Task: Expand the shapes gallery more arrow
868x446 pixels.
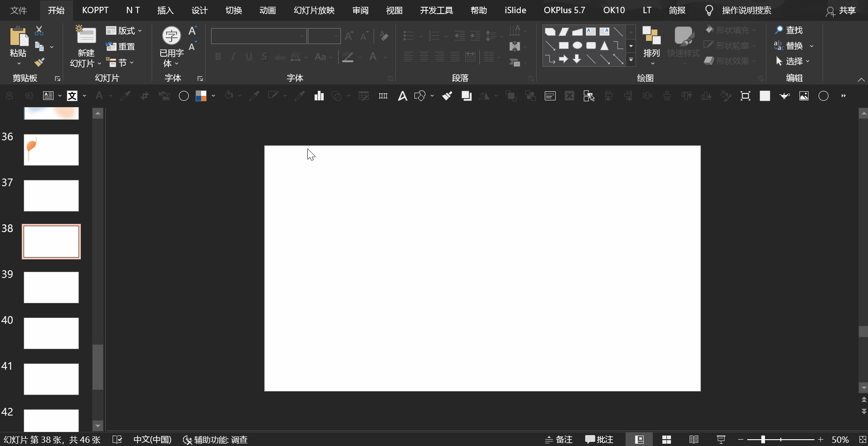Action: (x=631, y=60)
